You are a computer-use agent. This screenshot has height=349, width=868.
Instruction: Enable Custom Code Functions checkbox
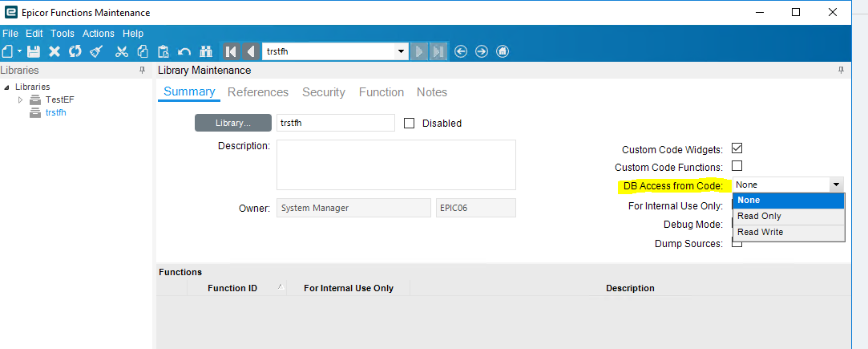click(x=737, y=165)
